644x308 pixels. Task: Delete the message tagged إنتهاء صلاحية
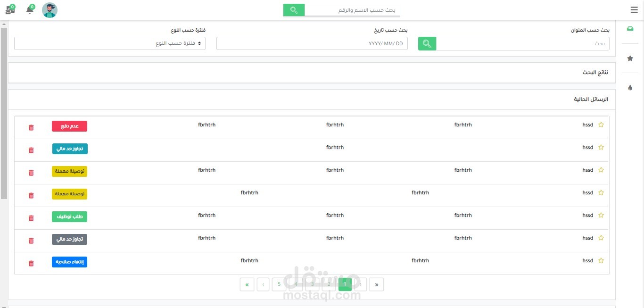pos(31,263)
